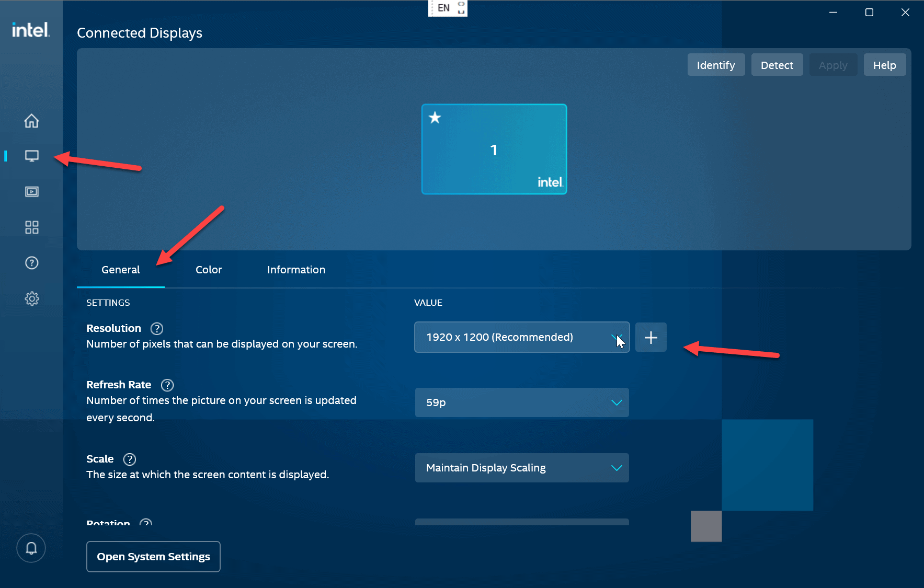Switch to the Color tab
Screen dimensions: 924x588
click(209, 270)
